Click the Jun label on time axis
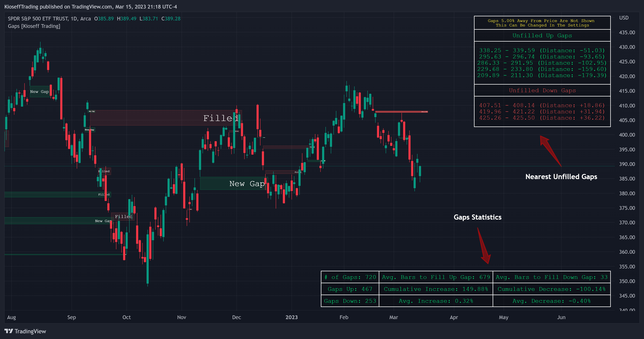Image resolution: width=644 pixels, height=339 pixels. click(561, 317)
